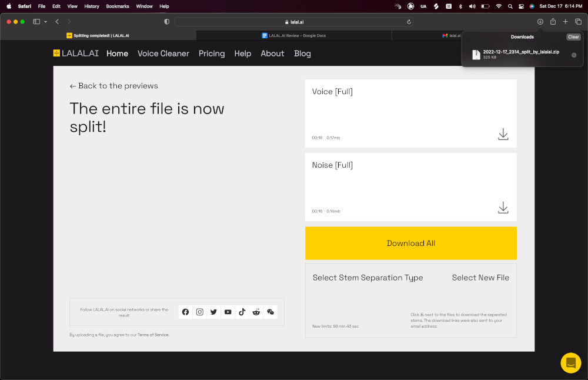Viewport: 588px width, 380px height.
Task: Open the Safari share menu
Action: (x=553, y=21)
